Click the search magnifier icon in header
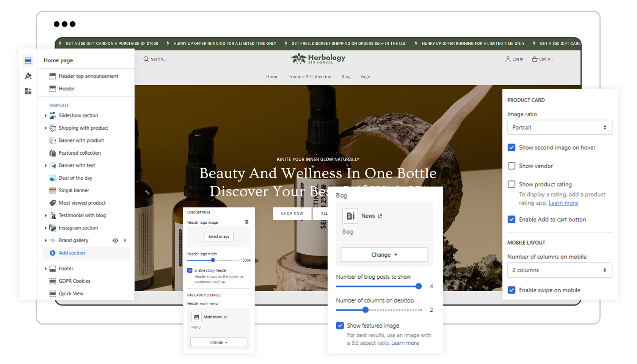This screenshot has height=364, width=637. 146,59
